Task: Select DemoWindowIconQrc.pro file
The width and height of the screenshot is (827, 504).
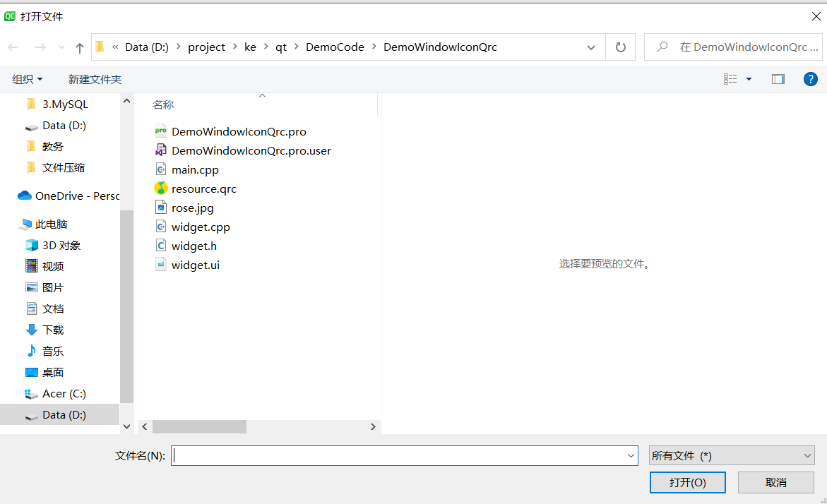Action: [x=239, y=132]
